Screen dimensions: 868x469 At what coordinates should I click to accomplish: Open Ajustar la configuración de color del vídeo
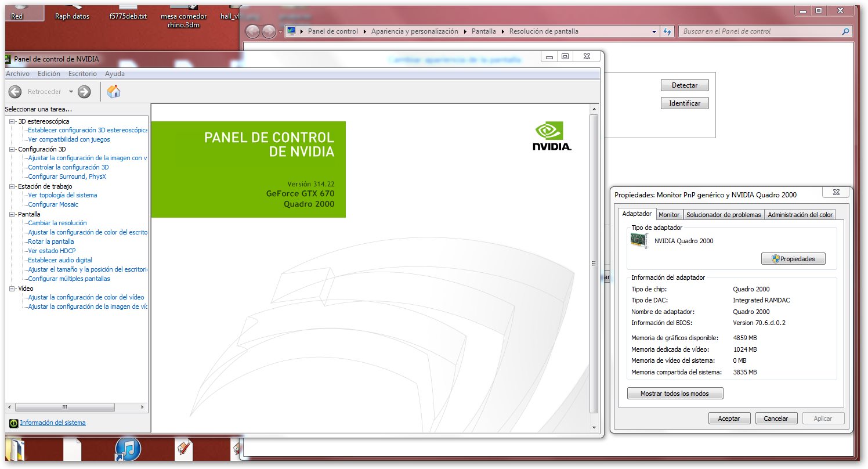86,297
